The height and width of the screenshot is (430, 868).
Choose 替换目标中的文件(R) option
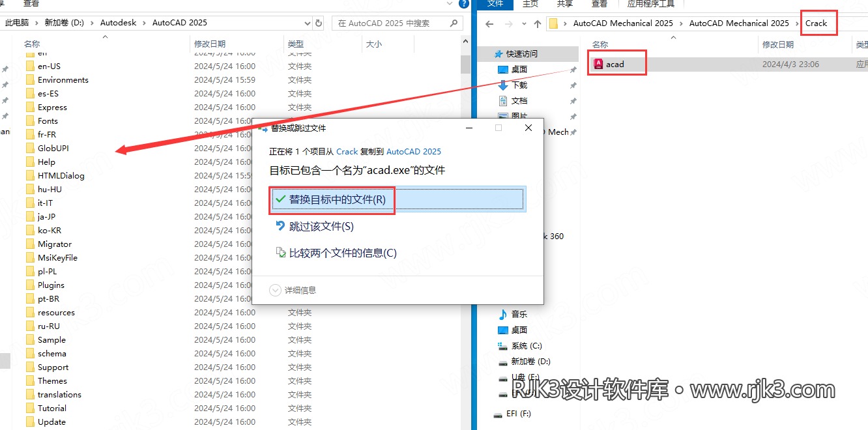398,199
